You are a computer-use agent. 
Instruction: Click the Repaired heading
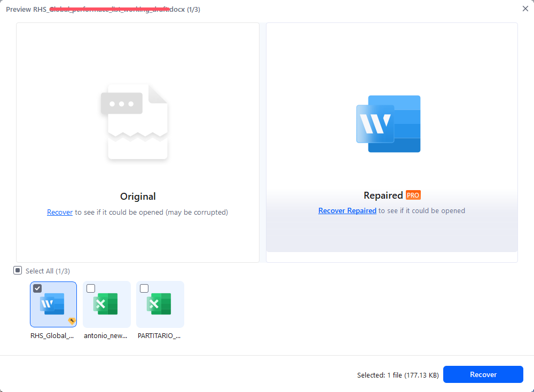click(383, 195)
